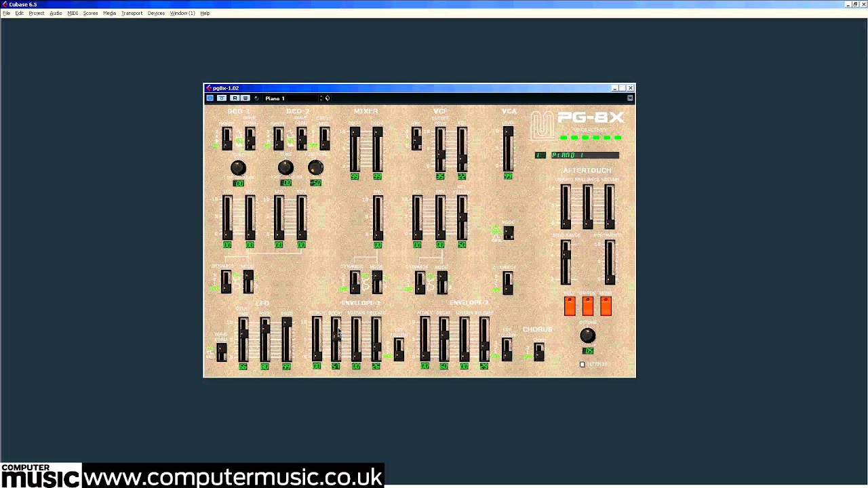Open the Devices menu
This screenshot has width=868, height=488.
pos(156,13)
